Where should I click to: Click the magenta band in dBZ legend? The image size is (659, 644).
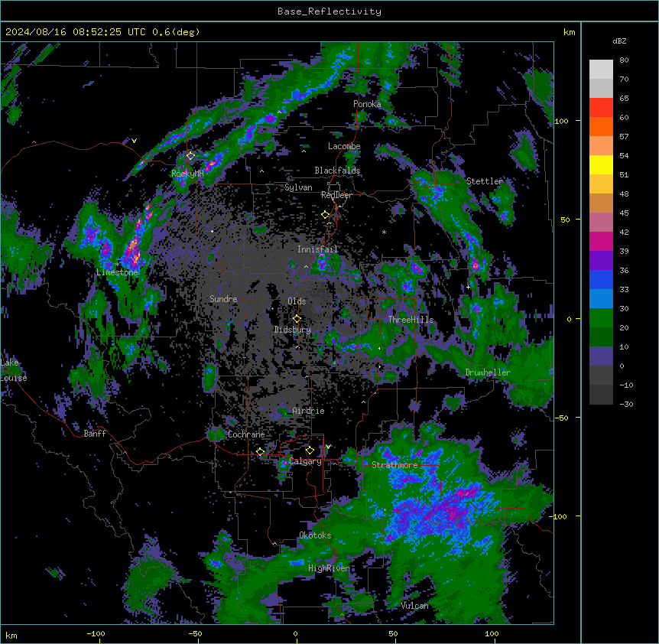[x=601, y=241]
